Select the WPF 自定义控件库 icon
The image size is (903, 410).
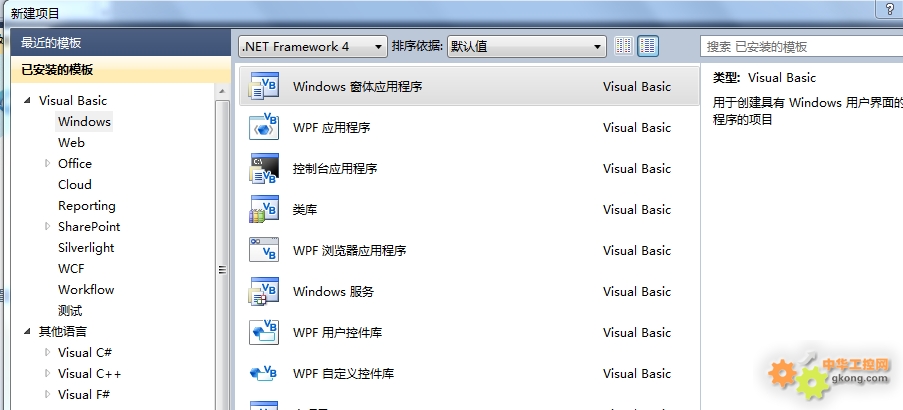pos(264,373)
